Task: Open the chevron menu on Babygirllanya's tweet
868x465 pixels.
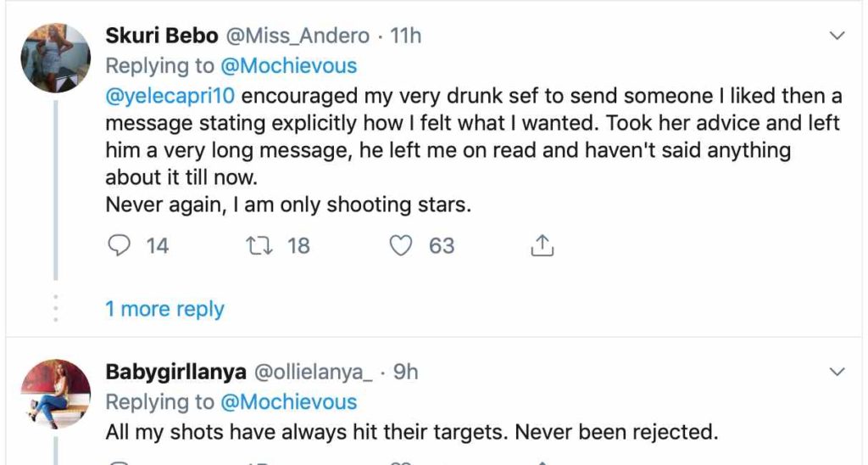Action: coord(837,372)
